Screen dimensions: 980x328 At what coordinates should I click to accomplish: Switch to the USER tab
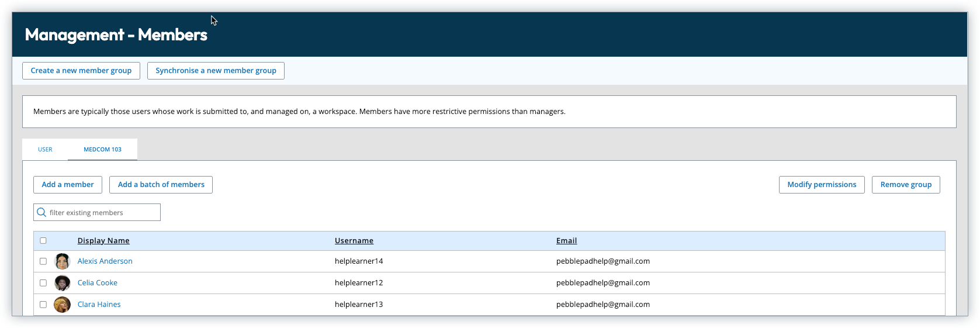(x=45, y=150)
